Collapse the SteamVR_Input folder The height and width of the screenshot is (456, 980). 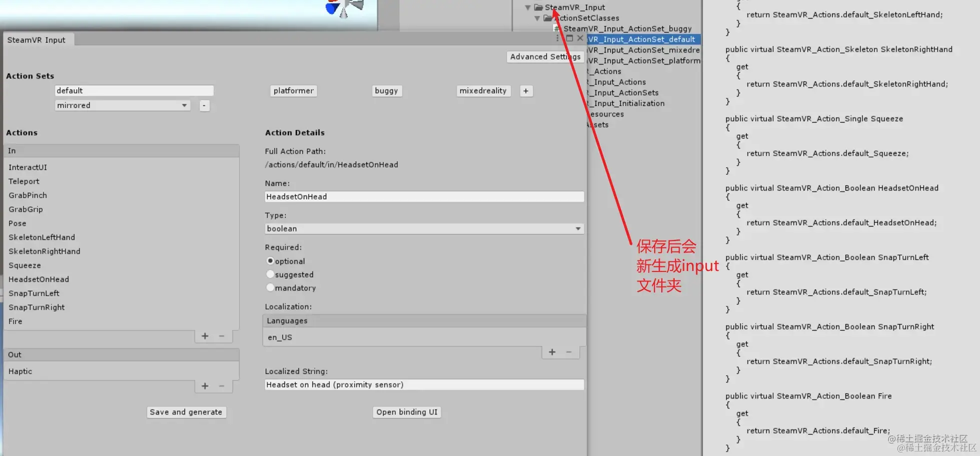click(x=528, y=7)
